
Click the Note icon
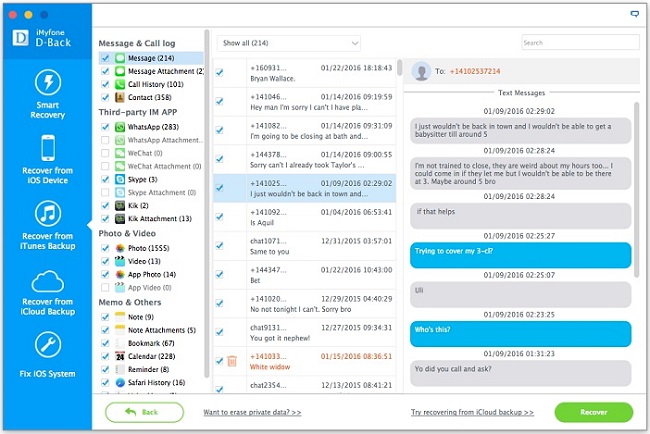[120, 317]
